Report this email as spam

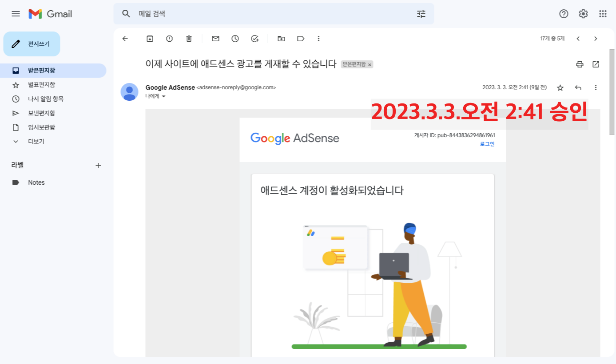169,39
